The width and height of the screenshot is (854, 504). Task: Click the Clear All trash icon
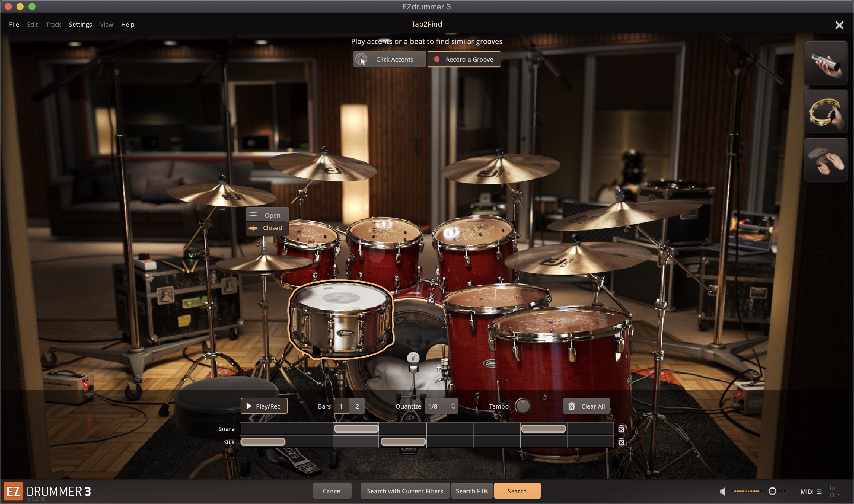click(x=572, y=406)
